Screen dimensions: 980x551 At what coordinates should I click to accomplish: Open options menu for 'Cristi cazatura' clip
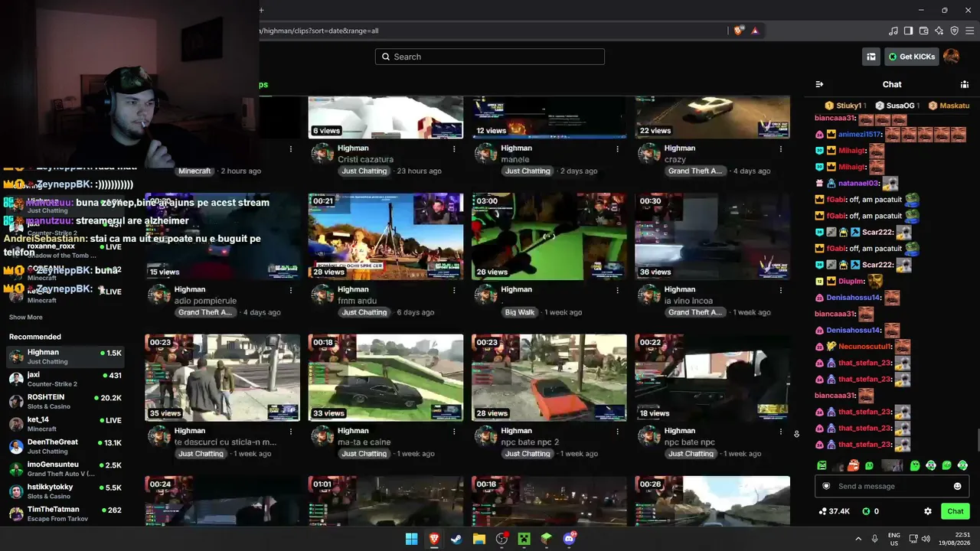pyautogui.click(x=454, y=148)
